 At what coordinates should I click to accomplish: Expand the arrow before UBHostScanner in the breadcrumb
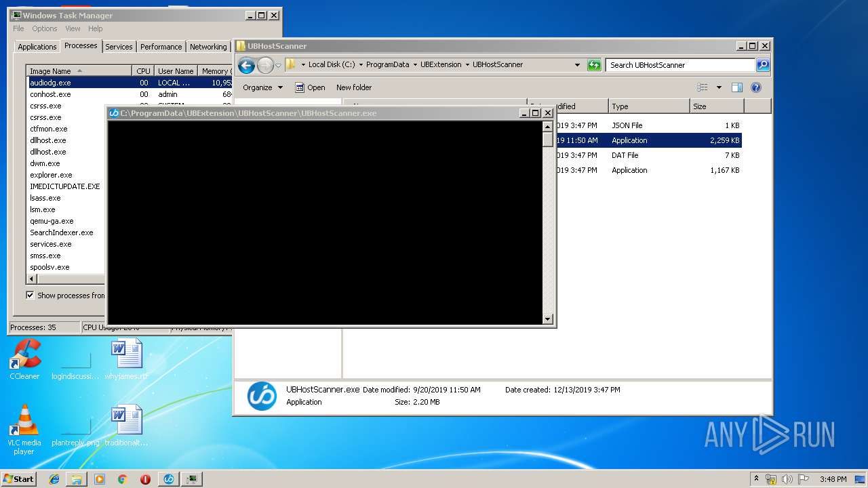467,65
